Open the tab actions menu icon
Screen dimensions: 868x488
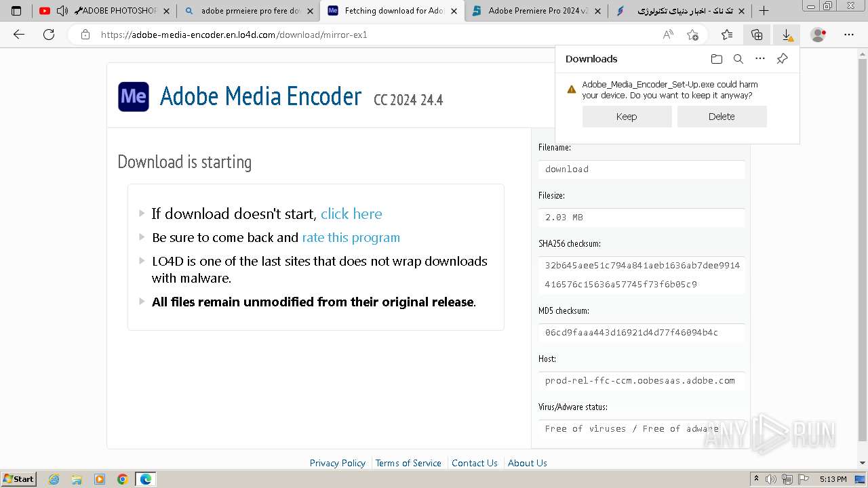coord(16,11)
